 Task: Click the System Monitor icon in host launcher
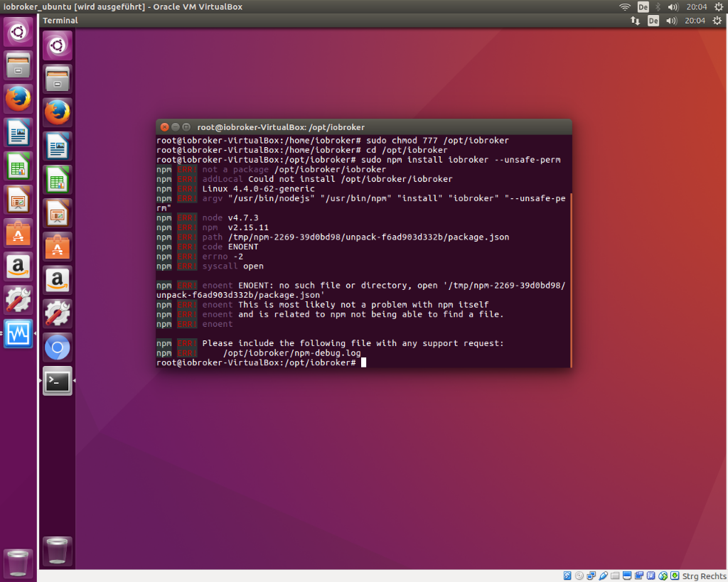18,333
